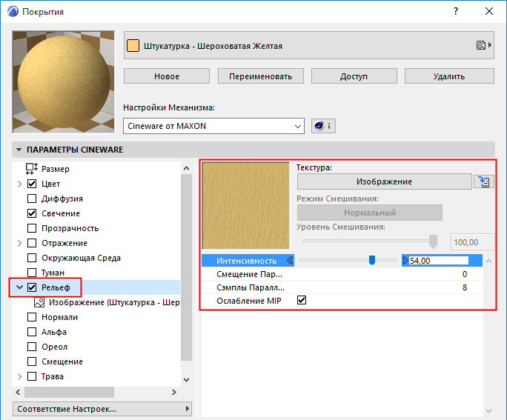Select the Интенсивность parameter row
Image resolution: width=507 pixels, height=420 pixels.
click(342, 261)
